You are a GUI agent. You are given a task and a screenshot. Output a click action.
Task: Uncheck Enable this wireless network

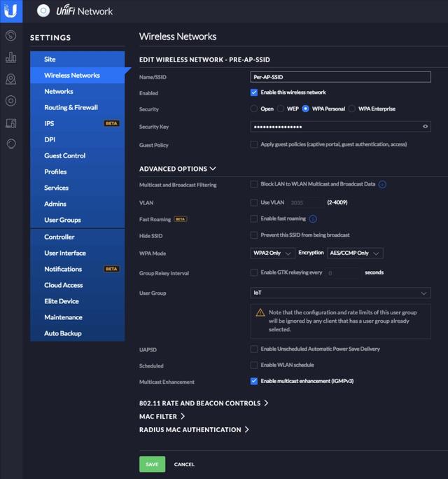coord(254,92)
